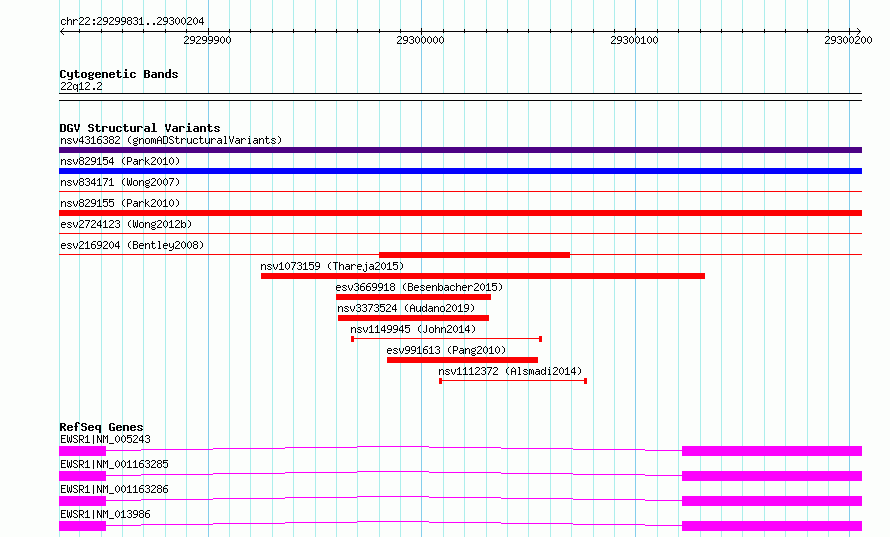
Task: Select left exon of EWSR1|NM_013986
Action: coord(82,526)
